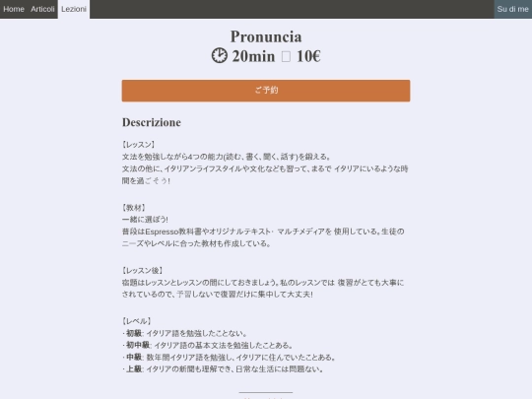Click the Pronuncia lesson title
Image resolution: width=532 pixels, height=399 pixels.
[266, 36]
